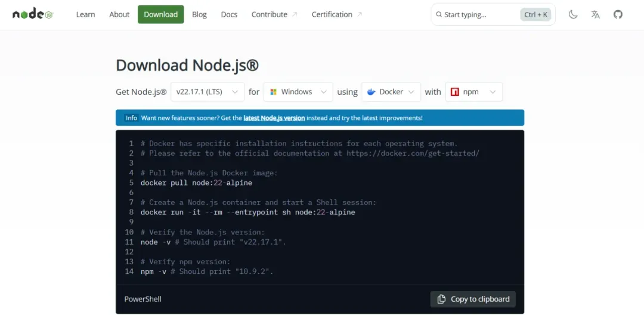Image resolution: width=644 pixels, height=315 pixels.
Task: Click the npm -v command line
Action: (x=206, y=271)
